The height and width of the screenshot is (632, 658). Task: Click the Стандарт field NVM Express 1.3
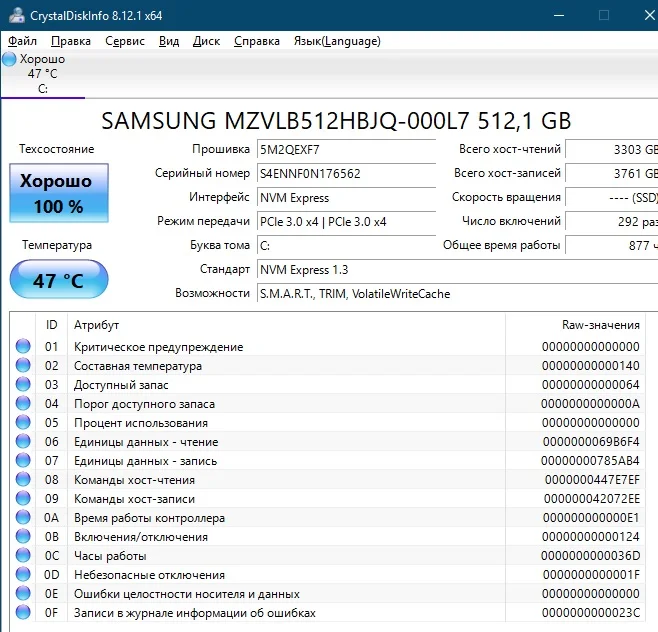[457, 269]
